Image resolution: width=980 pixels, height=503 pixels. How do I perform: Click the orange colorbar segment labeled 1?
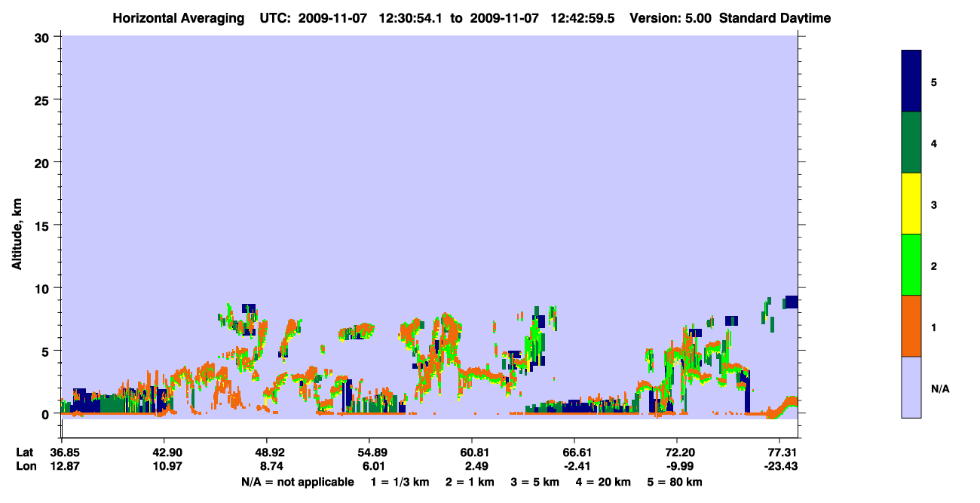tap(911, 326)
